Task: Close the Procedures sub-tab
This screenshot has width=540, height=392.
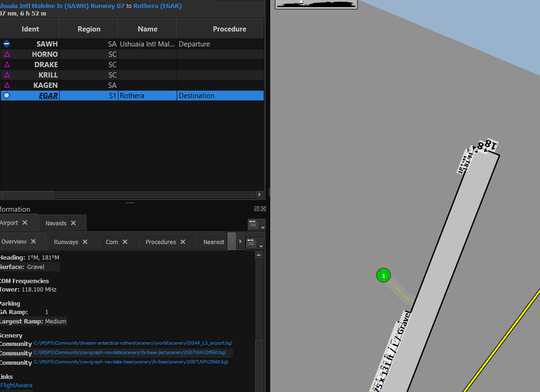Action: [183, 242]
